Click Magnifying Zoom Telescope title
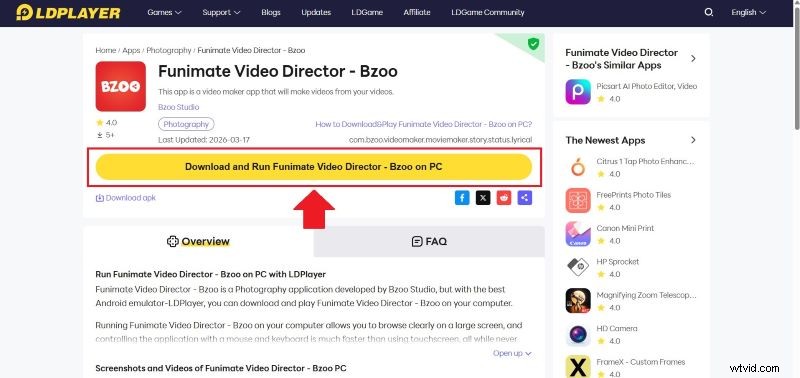The height and width of the screenshot is (378, 800). (x=646, y=295)
